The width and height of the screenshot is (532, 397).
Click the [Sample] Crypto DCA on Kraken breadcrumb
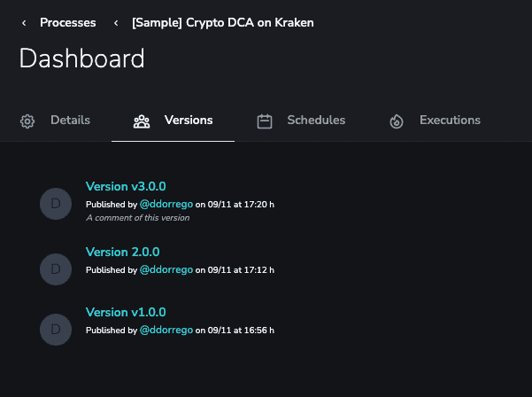tap(223, 23)
